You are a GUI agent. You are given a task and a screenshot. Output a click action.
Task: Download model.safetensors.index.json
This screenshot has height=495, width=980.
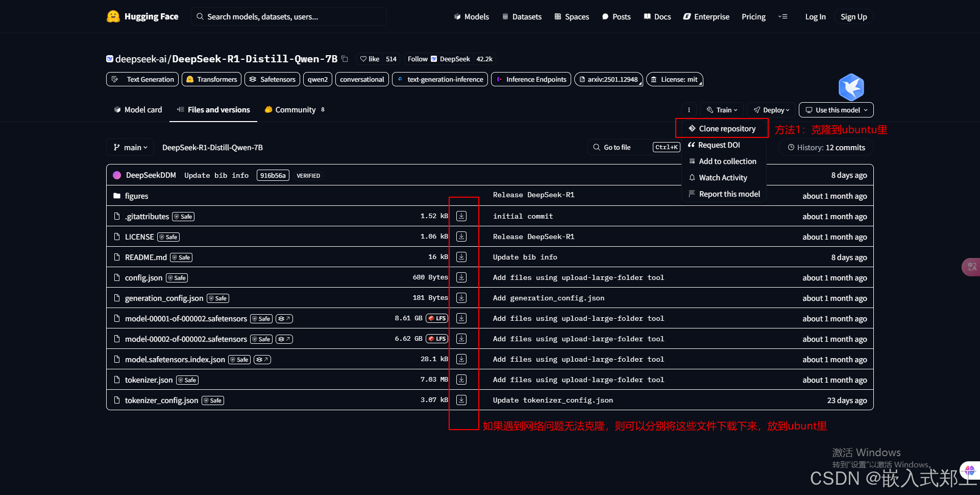[461, 359]
